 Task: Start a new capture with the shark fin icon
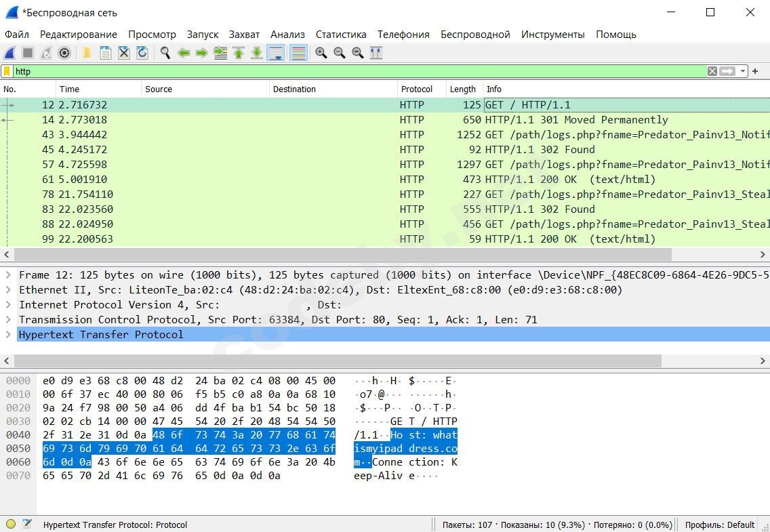tap(9, 53)
